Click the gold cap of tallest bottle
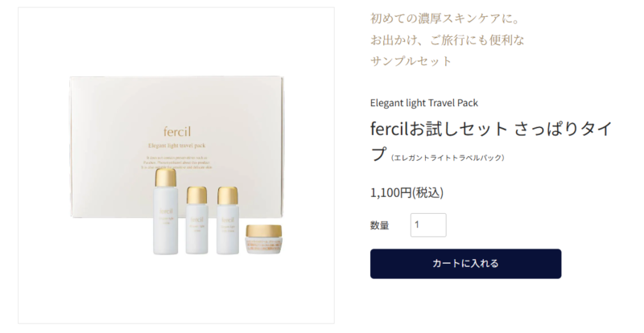 click(166, 178)
